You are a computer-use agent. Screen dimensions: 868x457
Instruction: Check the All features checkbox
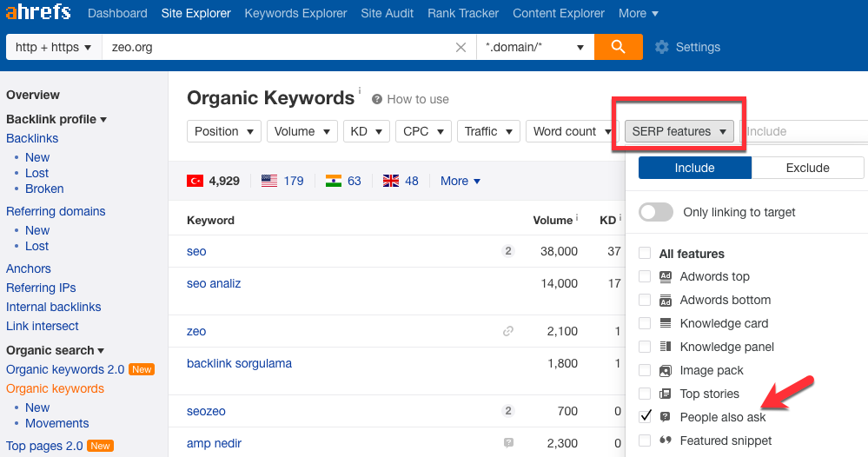(x=645, y=254)
